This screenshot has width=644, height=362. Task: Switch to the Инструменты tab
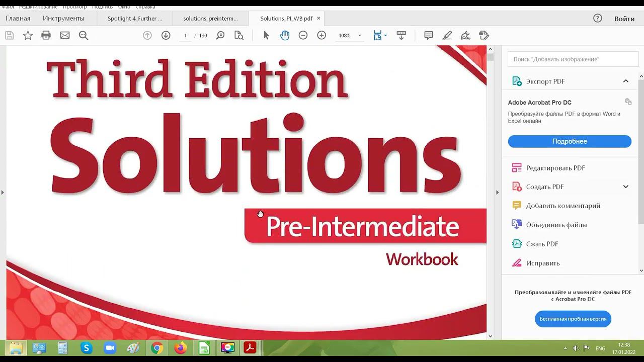coord(63,19)
